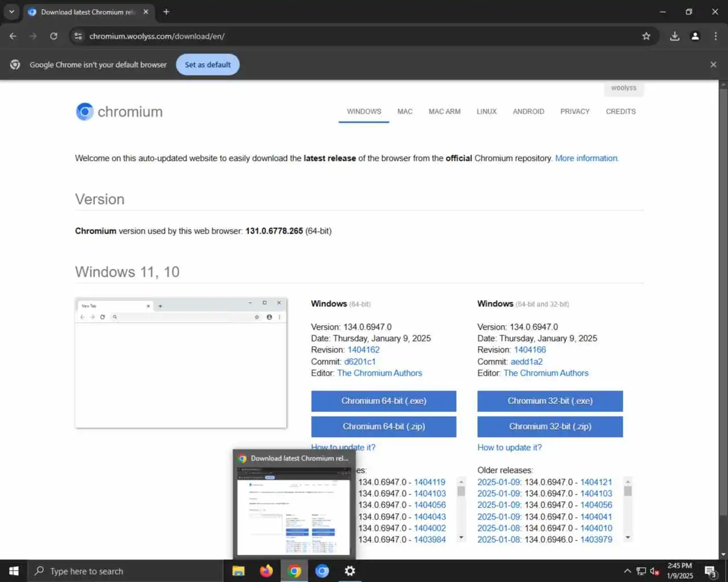Open commit aedd1a2 link

pyautogui.click(x=526, y=361)
